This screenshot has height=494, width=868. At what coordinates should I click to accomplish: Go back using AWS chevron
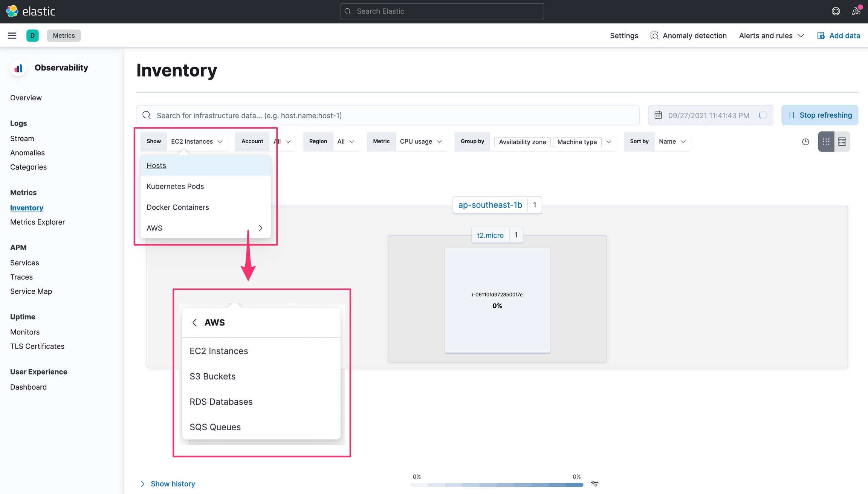(x=194, y=322)
